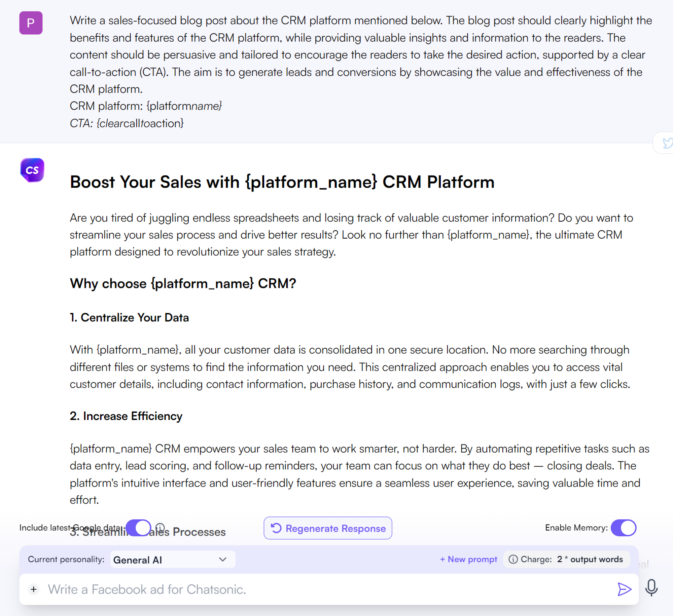Click the Boost Your Sales blog heading
This screenshot has width=673, height=616.
[x=282, y=182]
